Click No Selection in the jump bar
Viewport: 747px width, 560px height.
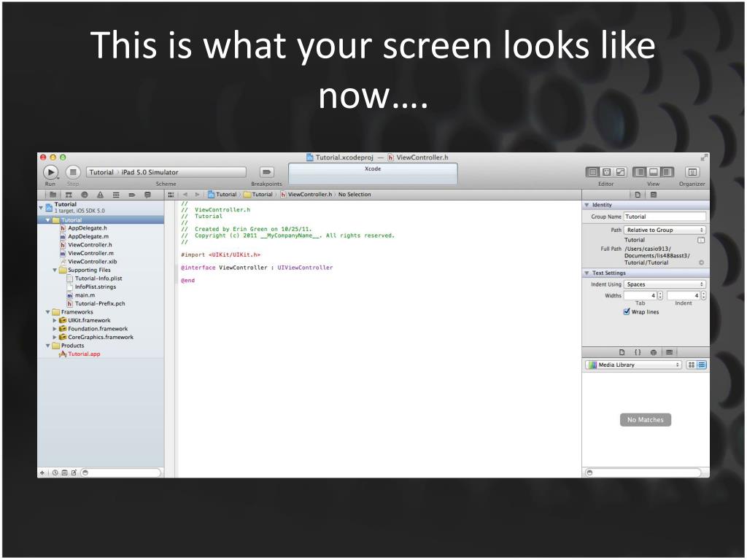(355, 195)
